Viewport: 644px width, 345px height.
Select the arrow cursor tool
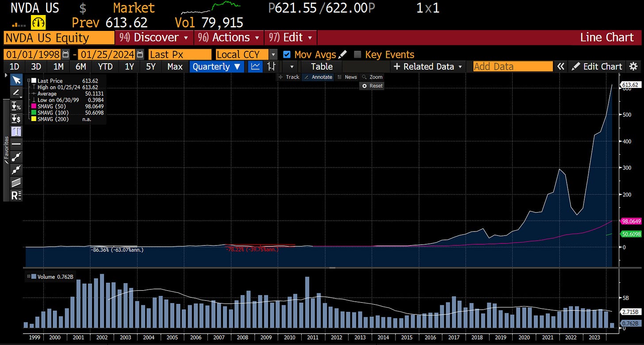pyautogui.click(x=16, y=80)
